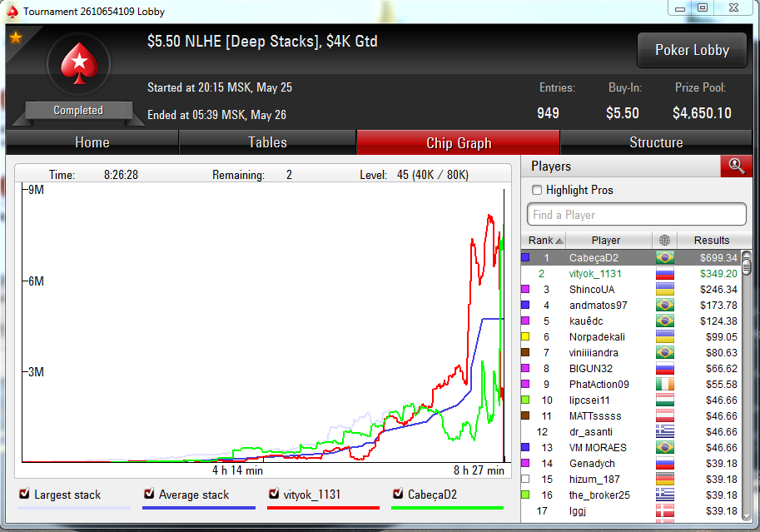The image size is (760, 532).
Task: Click the $699.34 result for CabeçaD2
Action: pos(718,257)
